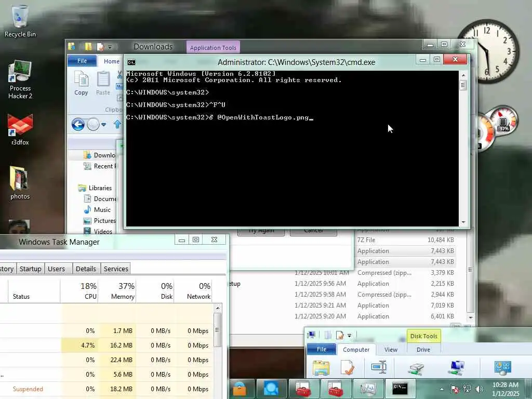Sort Task Manager by Status column
The width and height of the screenshot is (532, 399).
tap(34, 291)
